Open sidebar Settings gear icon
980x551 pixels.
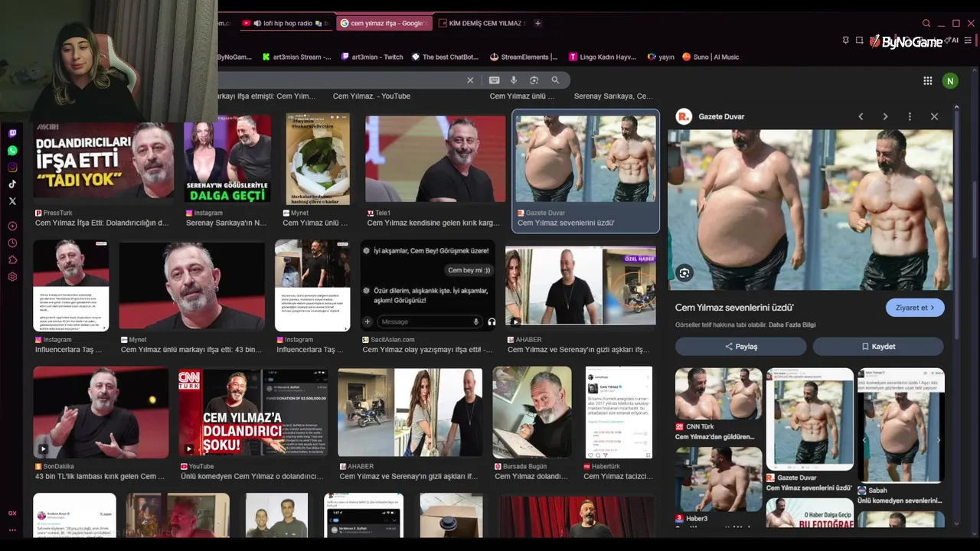click(x=12, y=276)
